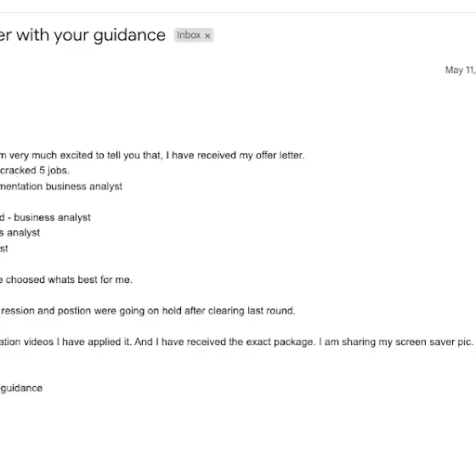The image size is (476, 476).
Task: Click the May 11 email timestamp
Action: coord(460,70)
